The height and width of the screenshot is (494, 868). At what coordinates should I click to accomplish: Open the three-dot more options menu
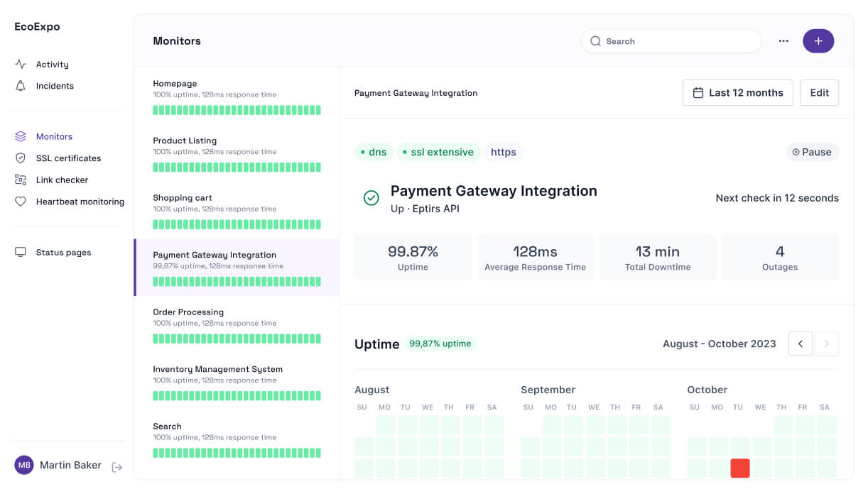tap(783, 41)
